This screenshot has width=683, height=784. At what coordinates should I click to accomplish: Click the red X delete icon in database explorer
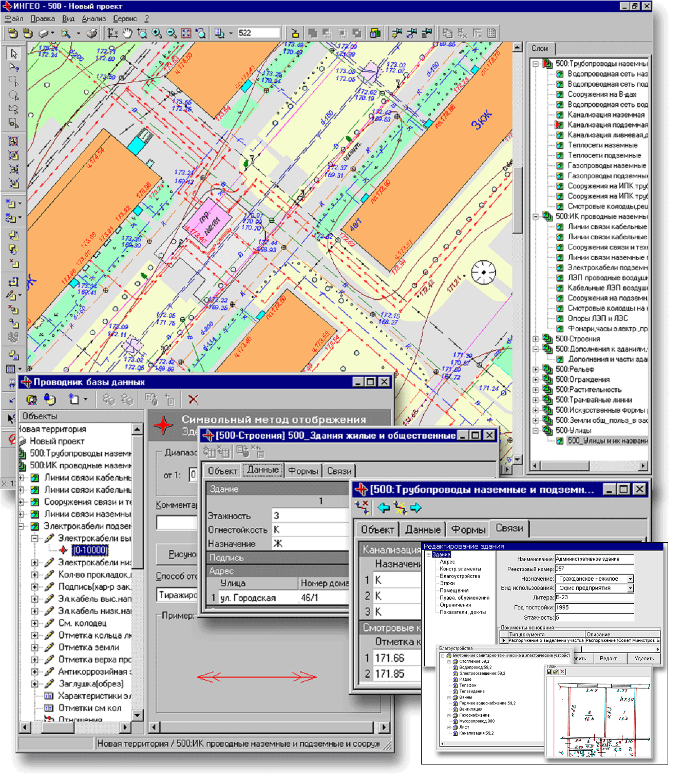193,399
